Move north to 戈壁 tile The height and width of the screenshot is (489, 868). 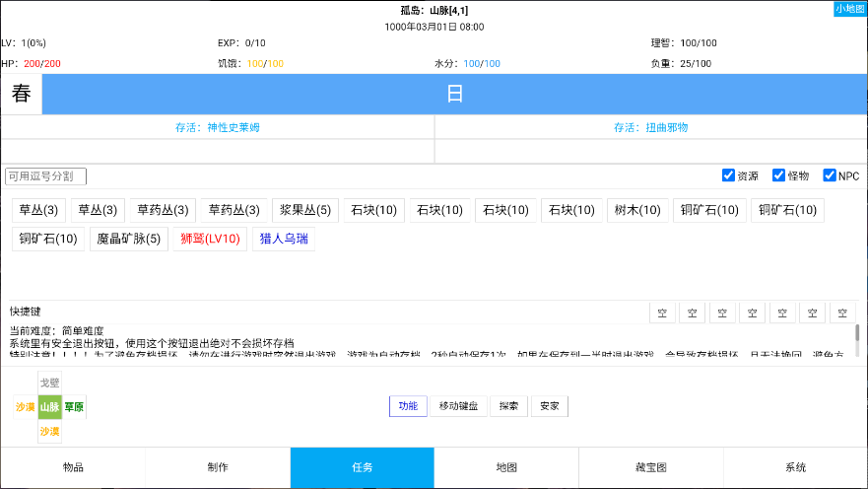(50, 383)
